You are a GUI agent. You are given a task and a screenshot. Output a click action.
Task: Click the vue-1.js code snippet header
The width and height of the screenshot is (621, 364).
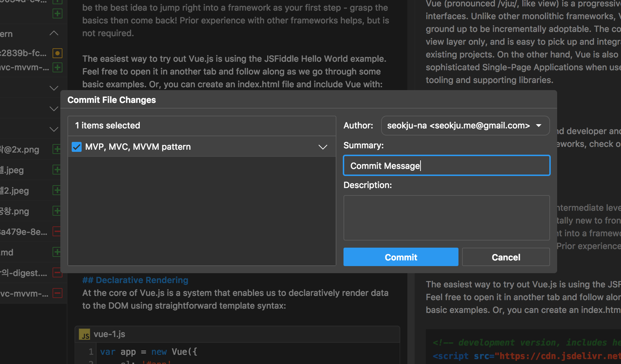(x=237, y=334)
